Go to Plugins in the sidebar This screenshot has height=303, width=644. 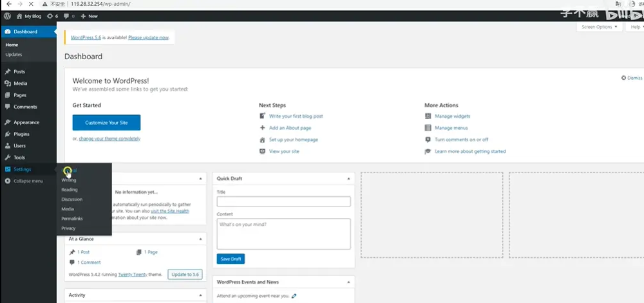pos(21,134)
